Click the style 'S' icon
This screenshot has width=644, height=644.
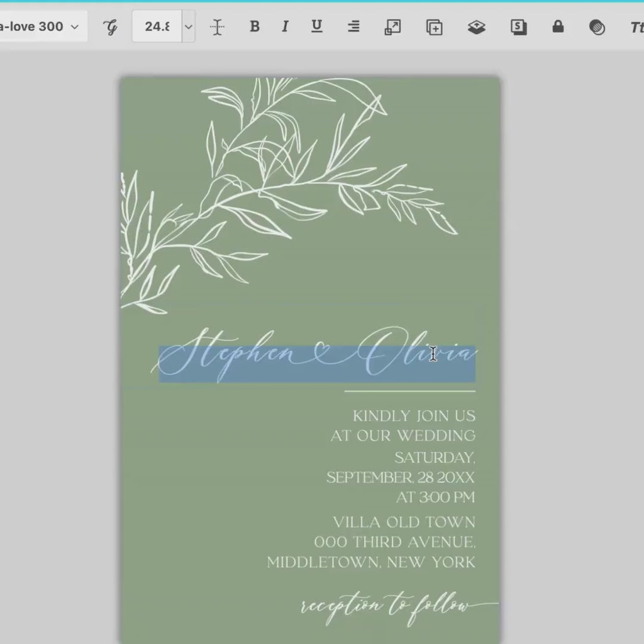[519, 27]
